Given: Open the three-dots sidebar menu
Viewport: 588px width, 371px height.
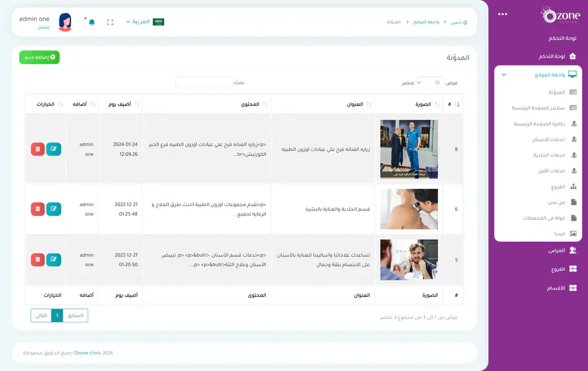Looking at the screenshot, I should coord(502,14).
